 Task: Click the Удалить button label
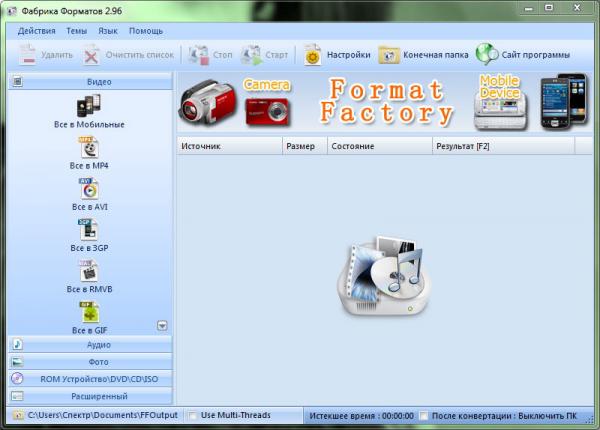tap(57, 55)
